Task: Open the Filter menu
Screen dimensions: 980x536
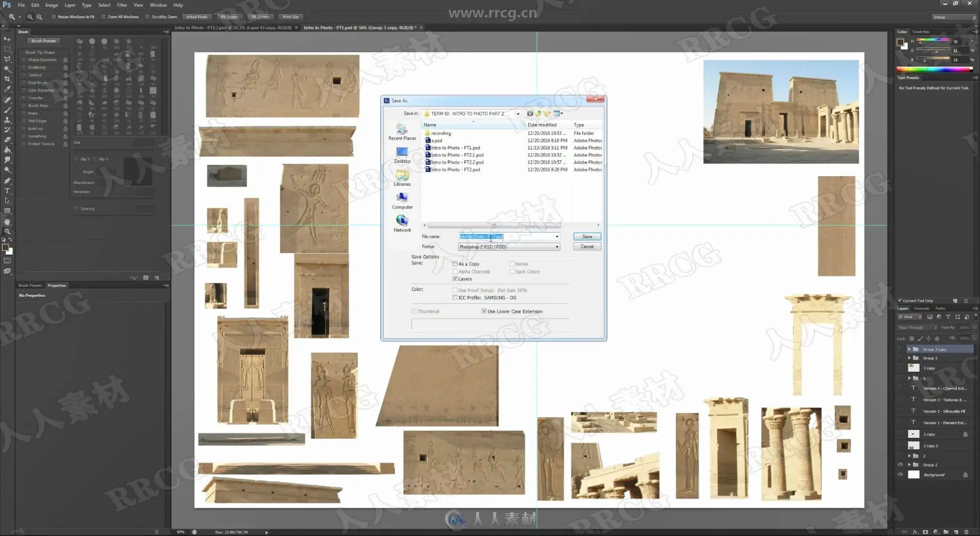Action: click(x=122, y=5)
